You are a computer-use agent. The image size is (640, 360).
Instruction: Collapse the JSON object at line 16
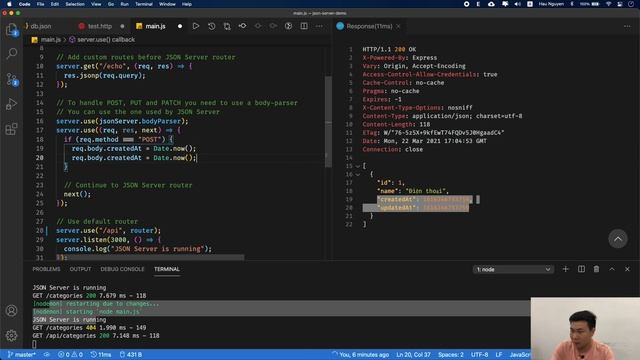tap(358, 174)
